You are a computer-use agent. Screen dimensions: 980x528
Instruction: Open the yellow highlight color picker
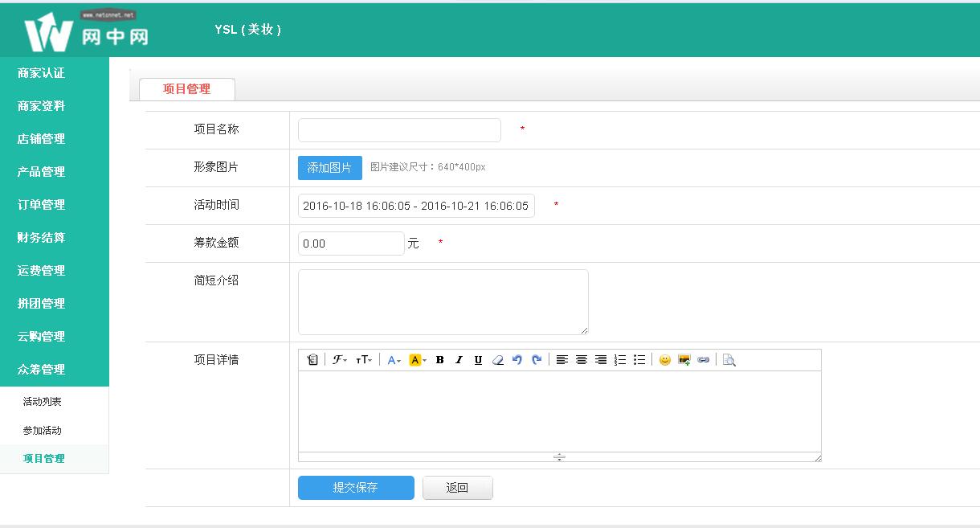click(x=418, y=360)
